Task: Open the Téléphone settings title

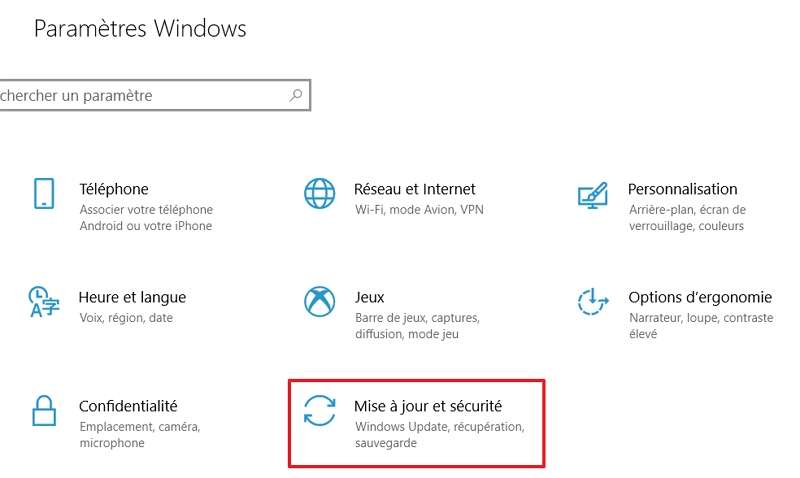Action: (113, 189)
